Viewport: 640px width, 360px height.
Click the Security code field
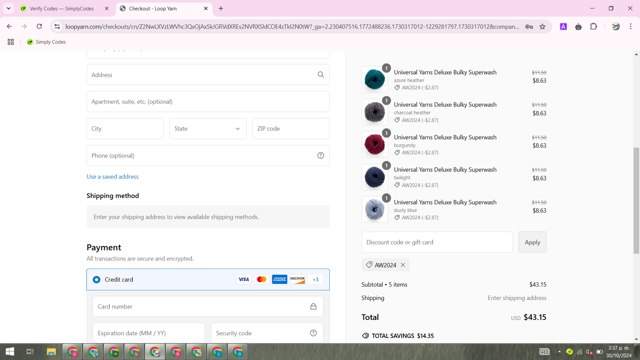pyautogui.click(x=267, y=333)
